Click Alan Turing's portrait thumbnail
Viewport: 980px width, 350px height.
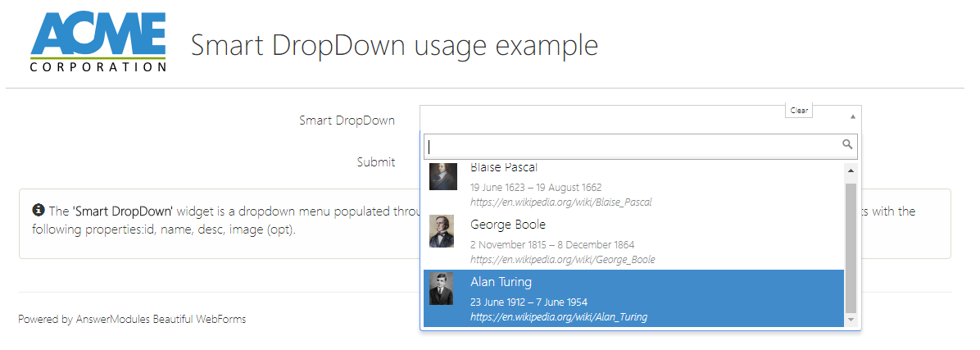(442, 289)
